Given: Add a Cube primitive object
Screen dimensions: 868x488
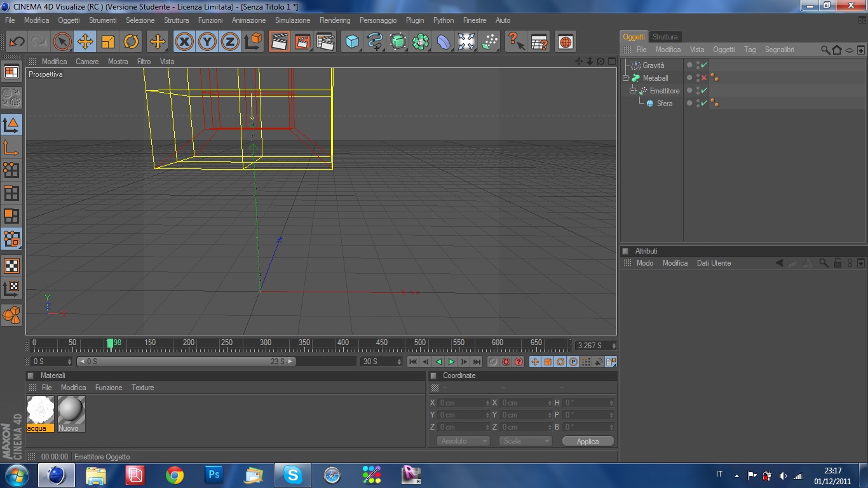Looking at the screenshot, I should click(351, 42).
